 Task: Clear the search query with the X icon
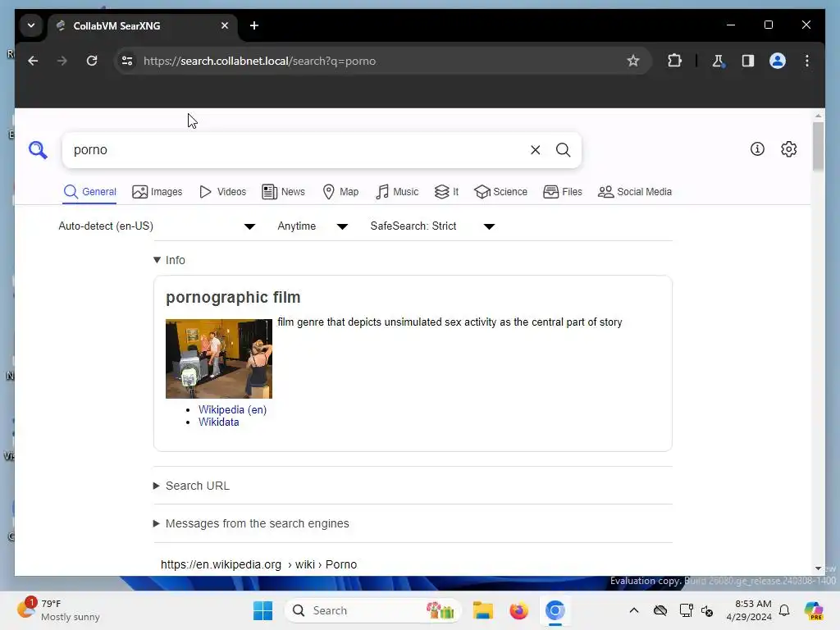[x=535, y=150]
